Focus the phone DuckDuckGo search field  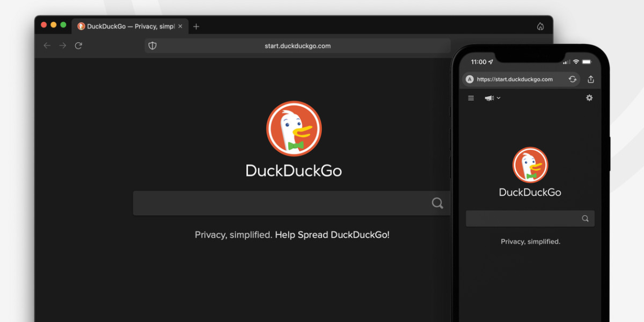pos(530,219)
